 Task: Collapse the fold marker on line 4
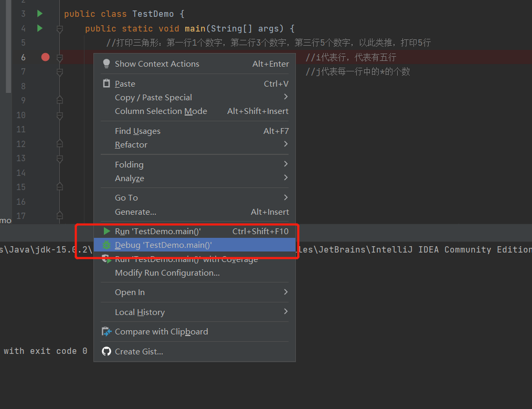(x=60, y=29)
